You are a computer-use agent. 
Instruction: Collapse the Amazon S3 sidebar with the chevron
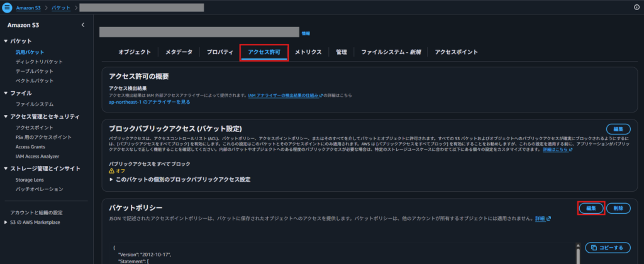pyautogui.click(x=83, y=25)
